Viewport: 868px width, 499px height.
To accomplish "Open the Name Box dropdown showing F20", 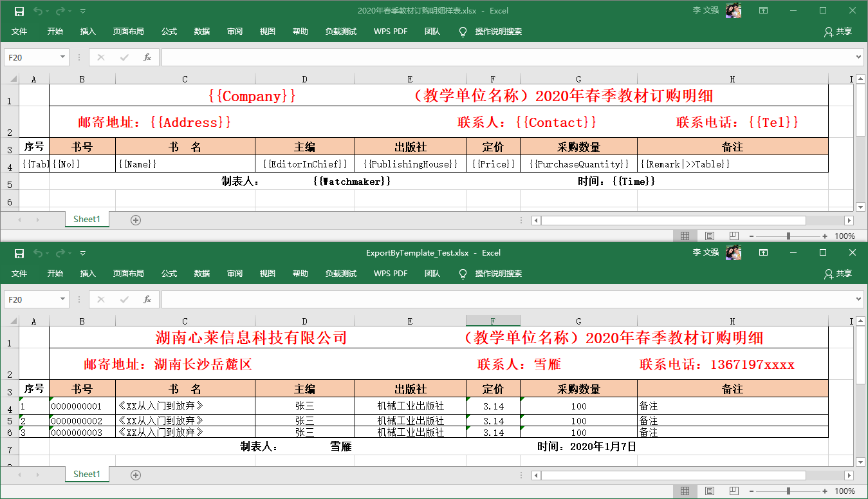I will coord(61,57).
